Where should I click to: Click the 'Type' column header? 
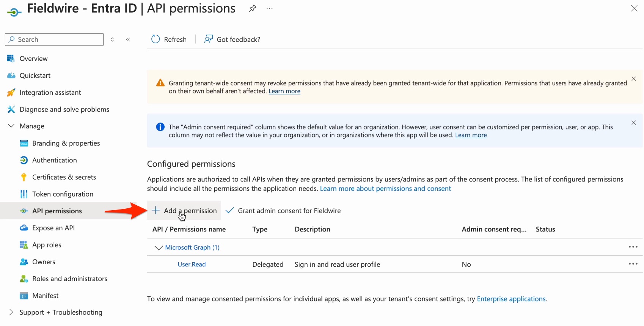(x=260, y=230)
